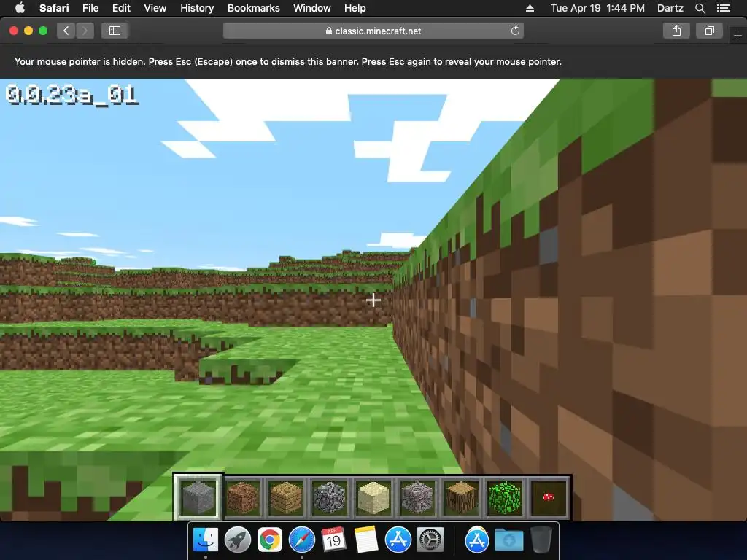Select the wooden planks block in the hotbar

coord(286,497)
